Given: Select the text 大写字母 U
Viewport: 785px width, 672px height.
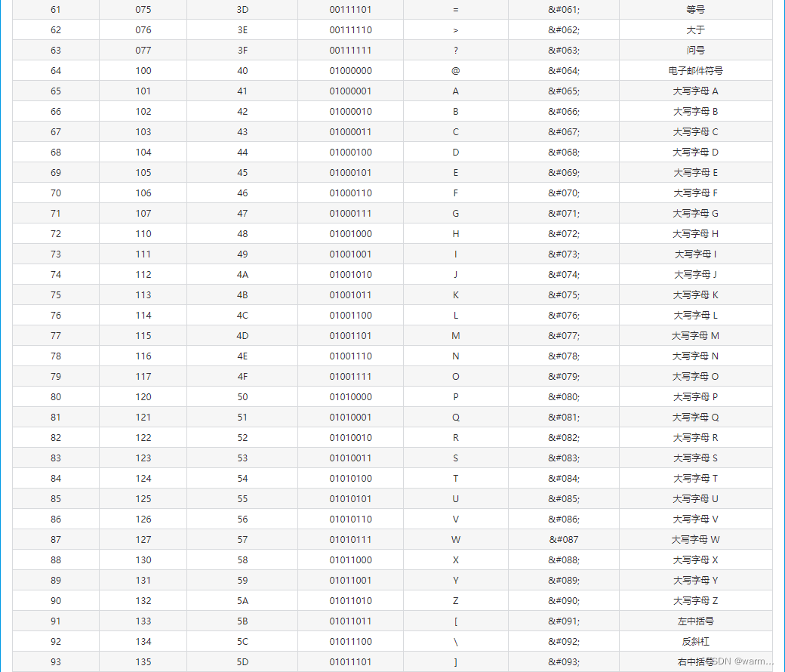Looking at the screenshot, I should point(695,499).
